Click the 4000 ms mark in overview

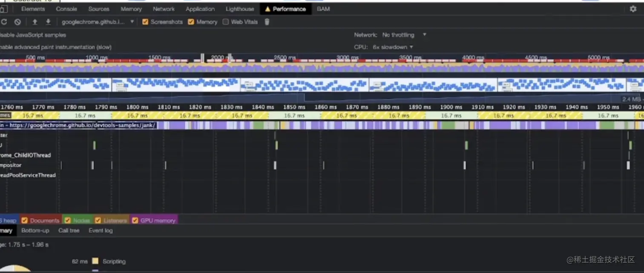coord(473,58)
